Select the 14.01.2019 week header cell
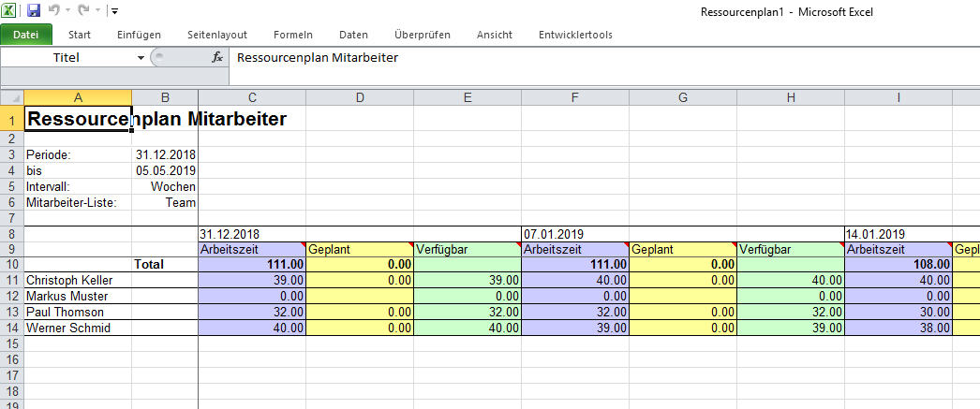980x409 pixels. [898, 234]
